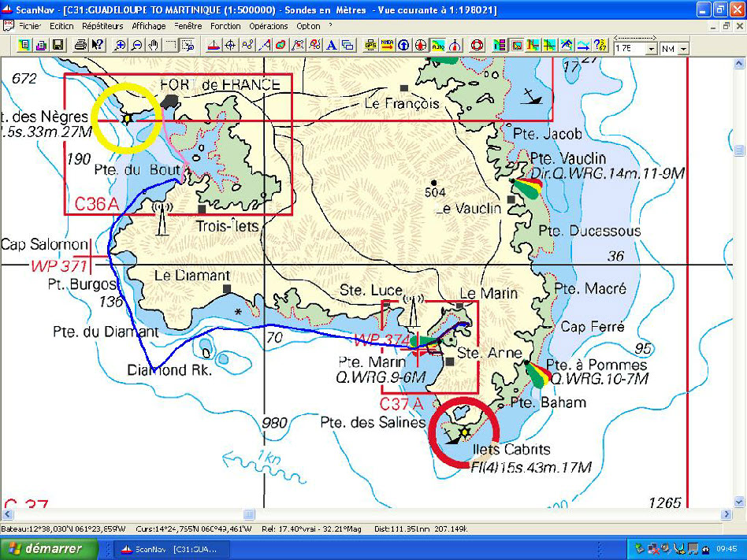This screenshot has width=747, height=560.
Task: Expand the NM units dropdown
Action: click(x=682, y=49)
